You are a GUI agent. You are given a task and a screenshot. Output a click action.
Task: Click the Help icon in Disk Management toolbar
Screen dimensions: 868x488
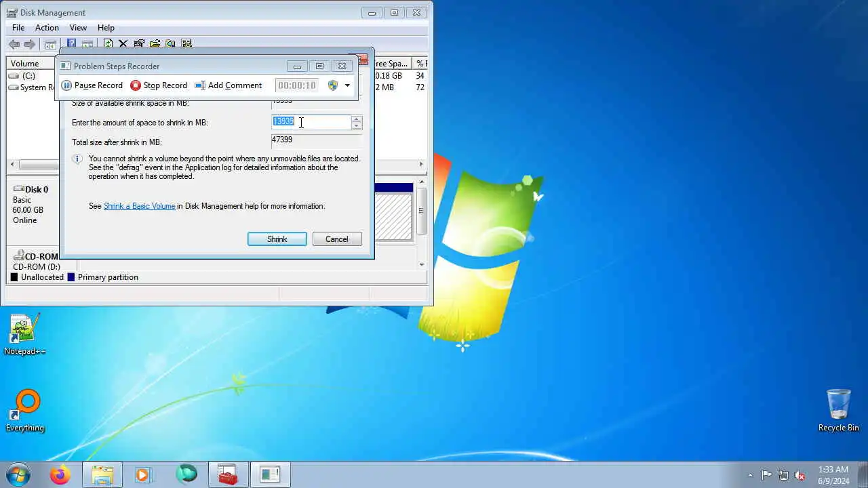click(71, 43)
